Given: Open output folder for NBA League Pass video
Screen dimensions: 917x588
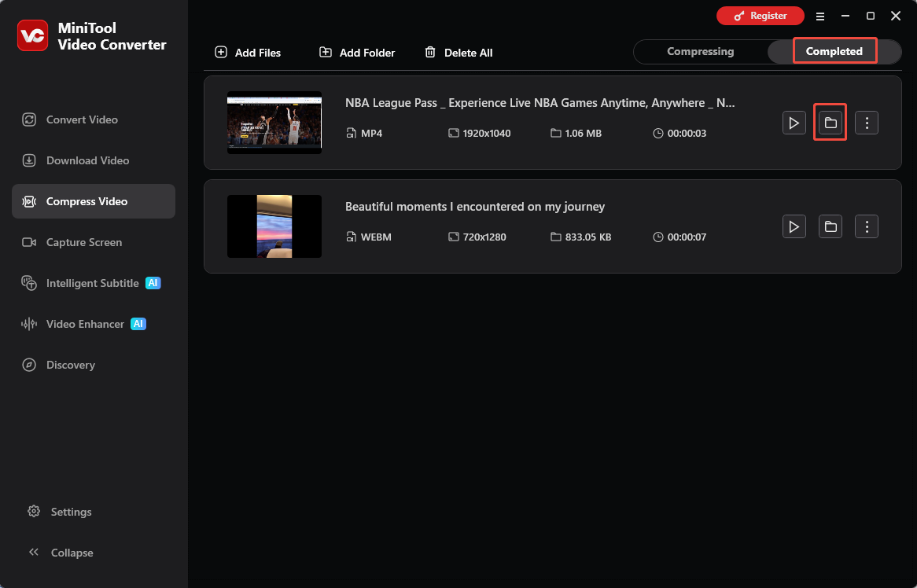Looking at the screenshot, I should 830,123.
